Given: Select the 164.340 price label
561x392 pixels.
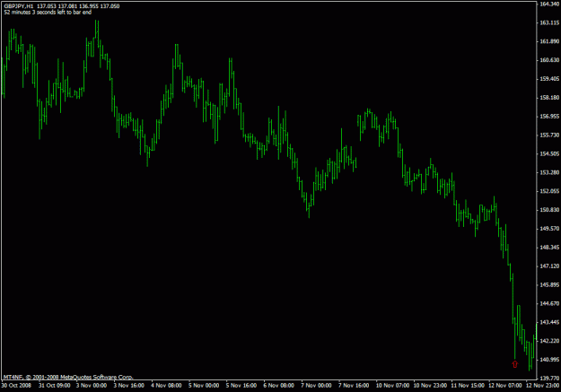Looking at the screenshot, I should click(549, 4).
